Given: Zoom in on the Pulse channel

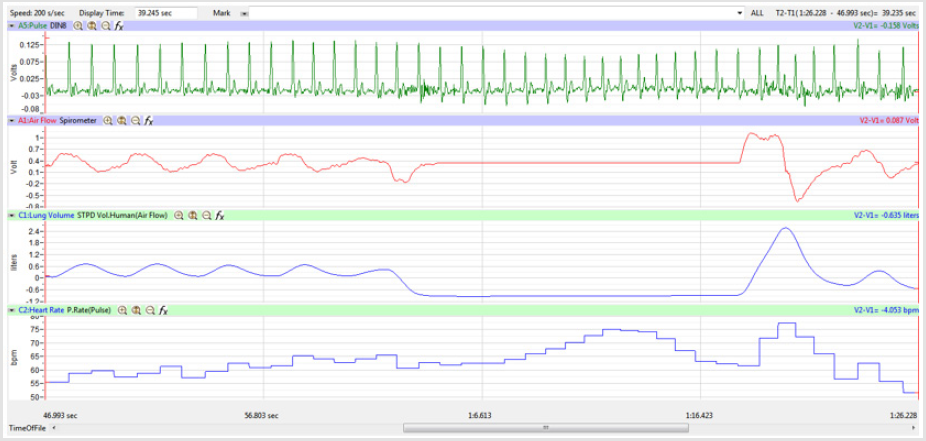Looking at the screenshot, I should pyautogui.click(x=77, y=25).
